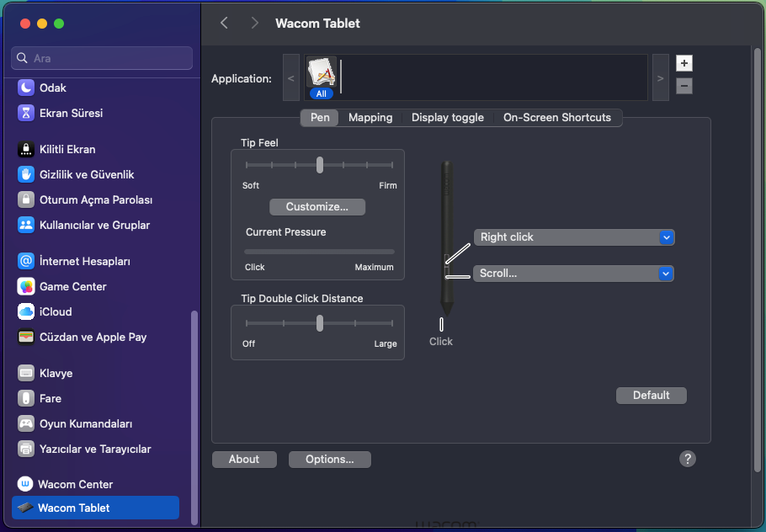766x532 pixels.
Task: Open the Right click button dropdown
Action: 574,237
